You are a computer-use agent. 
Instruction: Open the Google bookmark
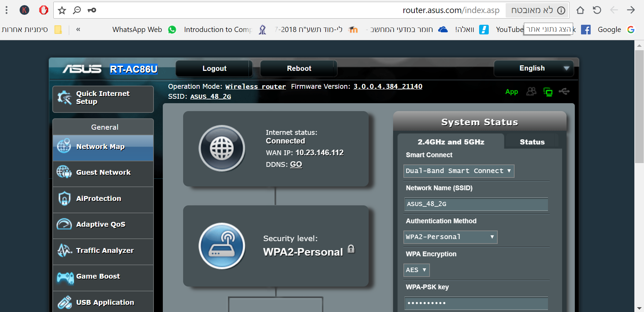click(x=616, y=30)
